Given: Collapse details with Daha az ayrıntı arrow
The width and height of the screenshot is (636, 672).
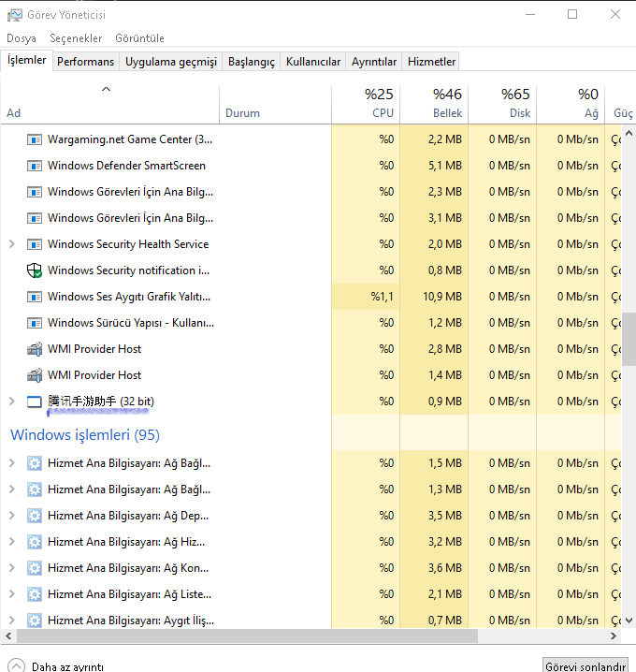Looking at the screenshot, I should pos(16,666).
